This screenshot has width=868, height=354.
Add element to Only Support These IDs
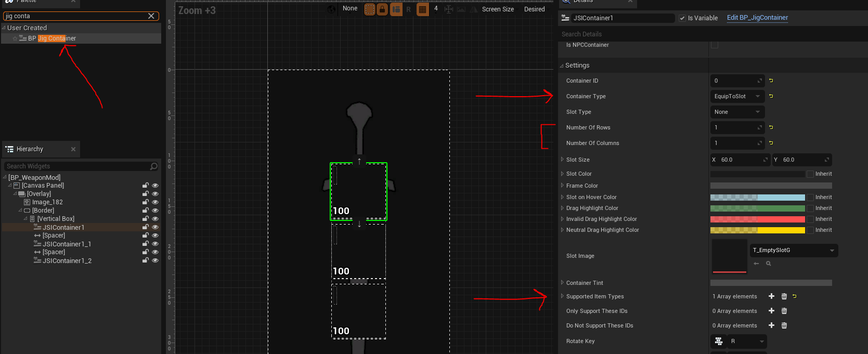[x=771, y=311]
